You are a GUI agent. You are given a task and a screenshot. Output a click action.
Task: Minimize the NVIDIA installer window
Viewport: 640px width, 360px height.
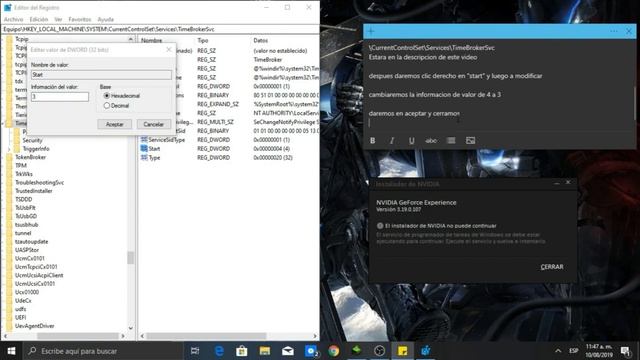pyautogui.click(x=557, y=183)
